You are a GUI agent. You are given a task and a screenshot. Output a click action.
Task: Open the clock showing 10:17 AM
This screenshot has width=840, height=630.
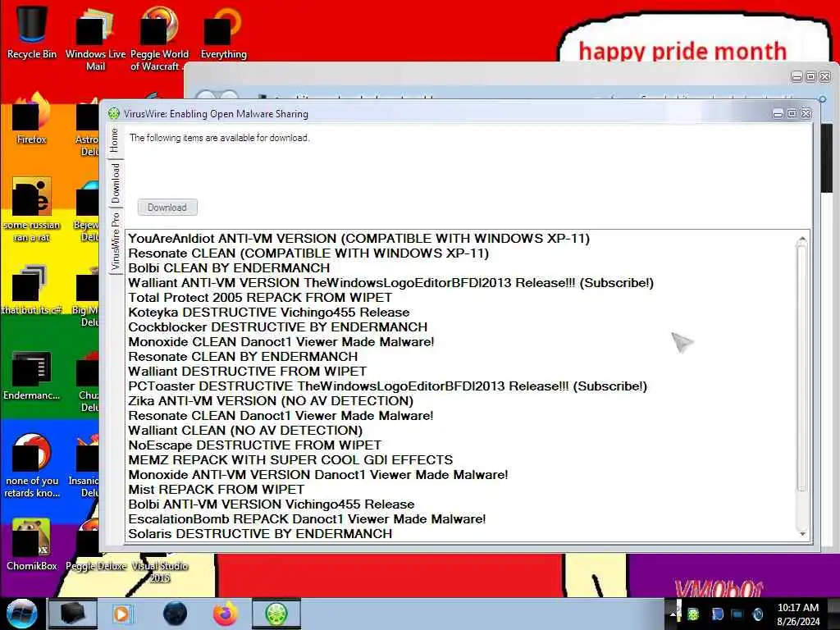[x=798, y=614]
